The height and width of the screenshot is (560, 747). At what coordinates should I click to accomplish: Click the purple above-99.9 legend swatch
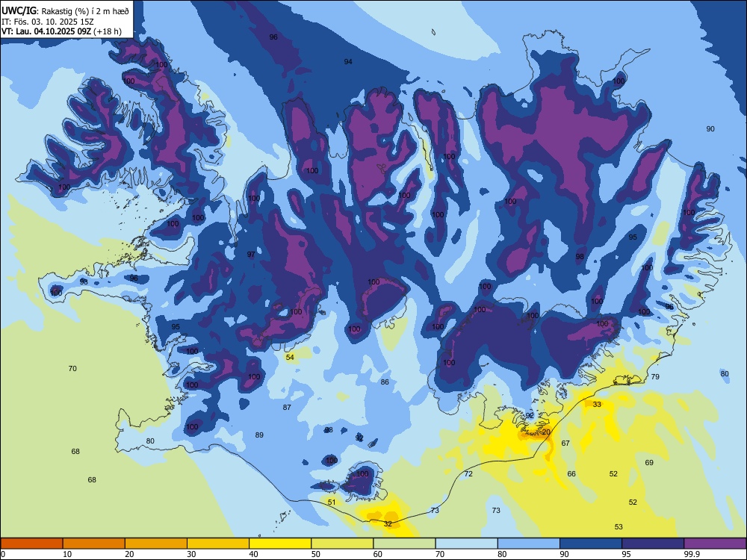(715, 544)
